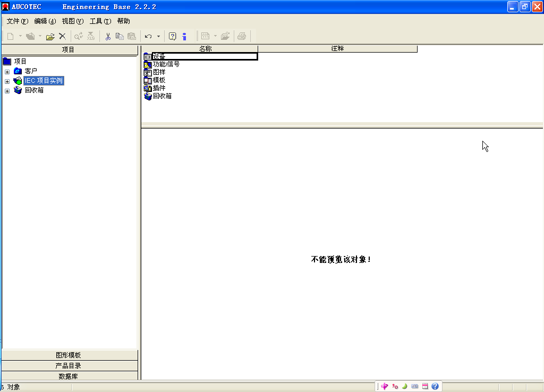Viewport: 544px width, 392px height.
Task: Click the blue Info toolbar icon
Action: point(184,36)
